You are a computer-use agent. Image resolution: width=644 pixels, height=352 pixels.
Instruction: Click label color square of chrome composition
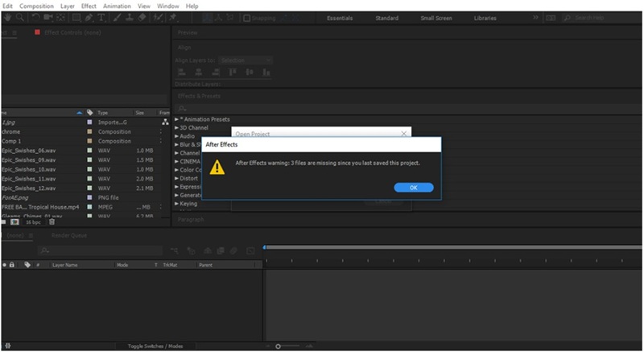(x=89, y=131)
